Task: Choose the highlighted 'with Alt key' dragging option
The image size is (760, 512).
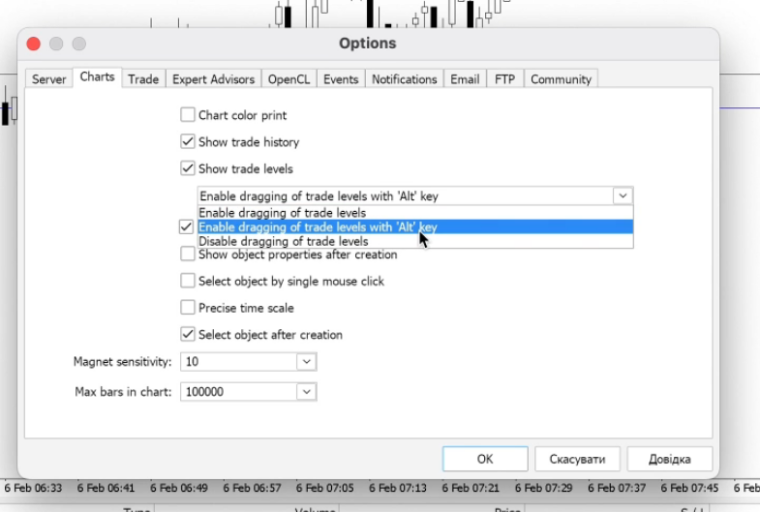Action: pos(415,227)
